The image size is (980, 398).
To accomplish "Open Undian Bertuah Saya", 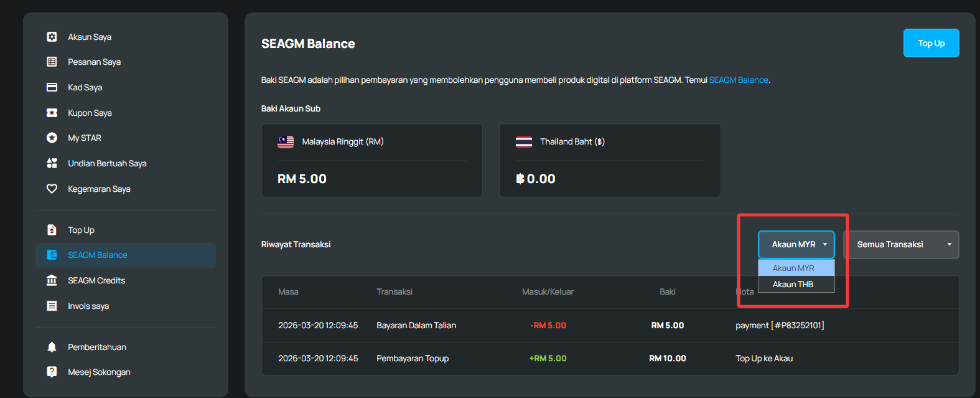I will coord(126,163).
